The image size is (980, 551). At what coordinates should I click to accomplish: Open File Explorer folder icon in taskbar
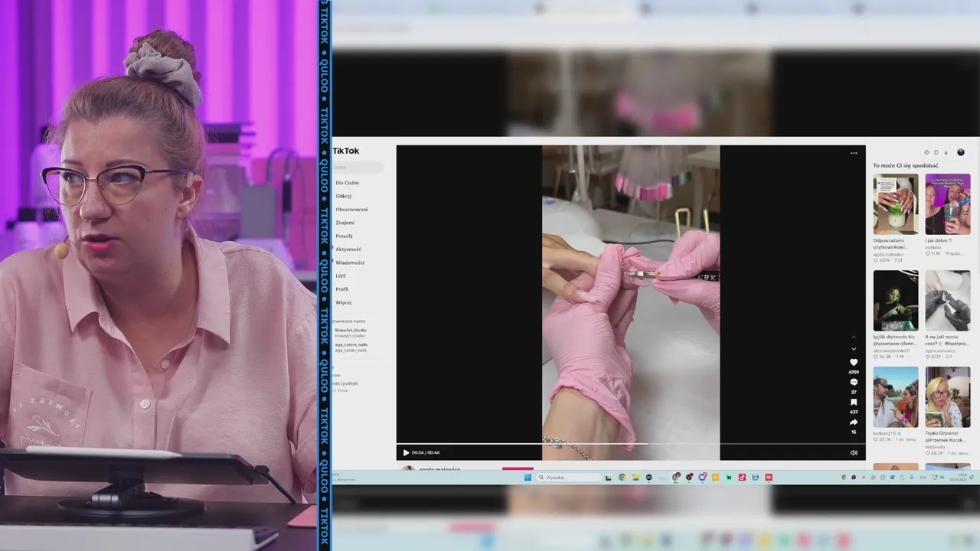635,478
